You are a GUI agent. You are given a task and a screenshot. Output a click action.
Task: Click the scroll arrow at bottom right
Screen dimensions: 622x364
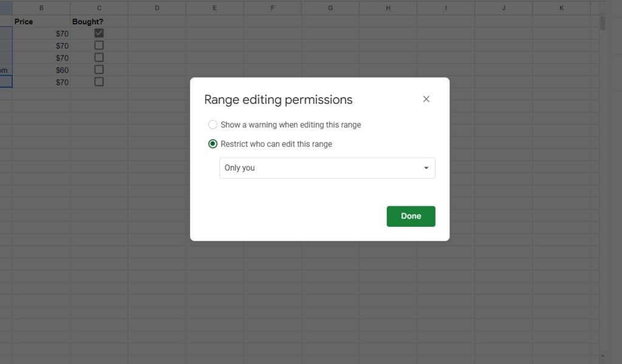pyautogui.click(x=603, y=356)
